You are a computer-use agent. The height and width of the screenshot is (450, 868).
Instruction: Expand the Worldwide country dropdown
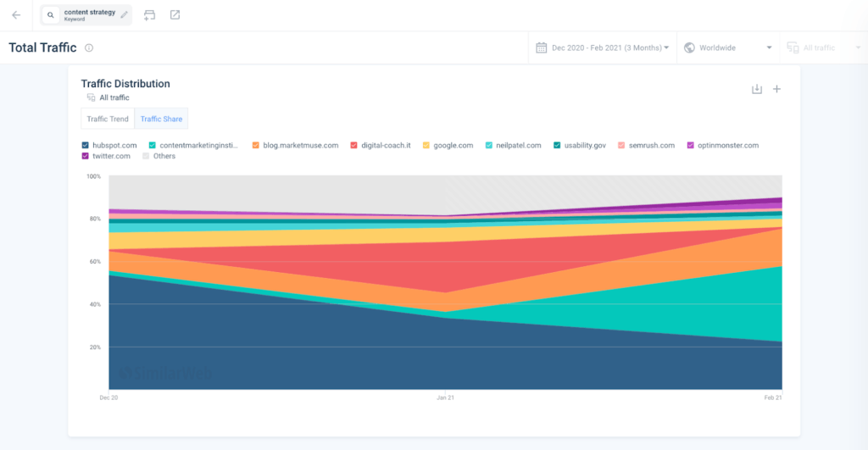coord(728,48)
